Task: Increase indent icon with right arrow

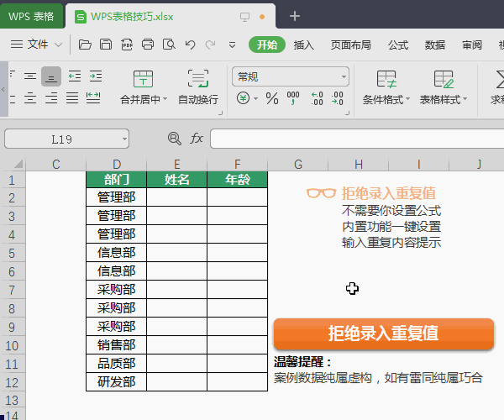Action: tap(96, 76)
